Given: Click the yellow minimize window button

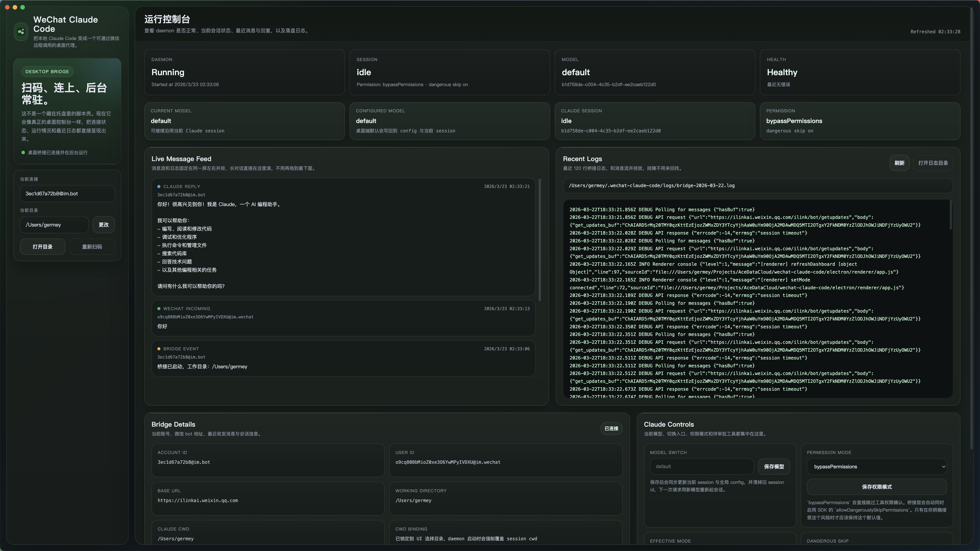Looking at the screenshot, I should [x=15, y=7].
